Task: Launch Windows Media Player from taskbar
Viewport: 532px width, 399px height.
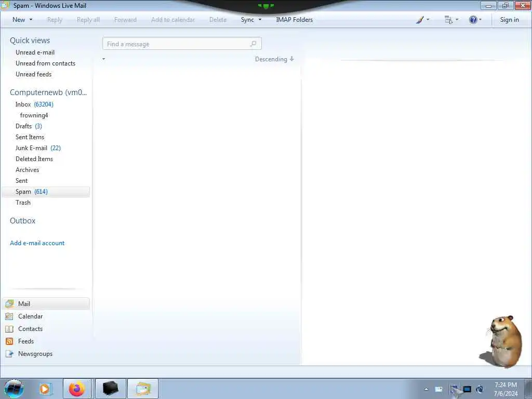Action: [45, 389]
